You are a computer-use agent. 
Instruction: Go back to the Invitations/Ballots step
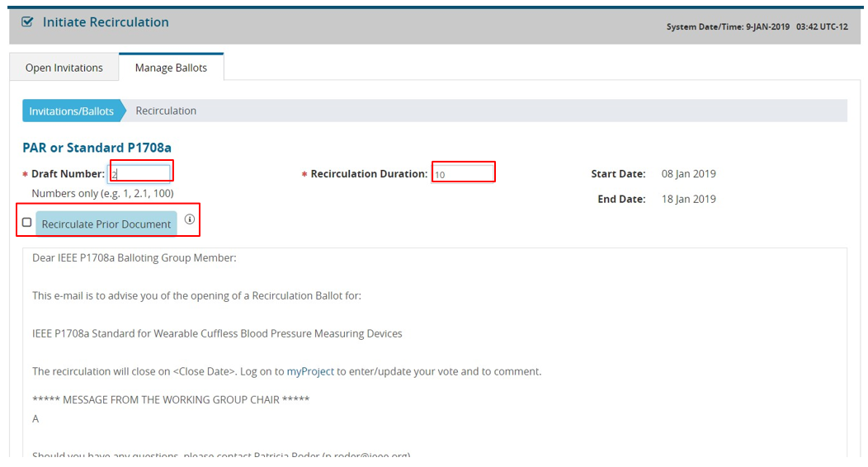[x=72, y=111]
